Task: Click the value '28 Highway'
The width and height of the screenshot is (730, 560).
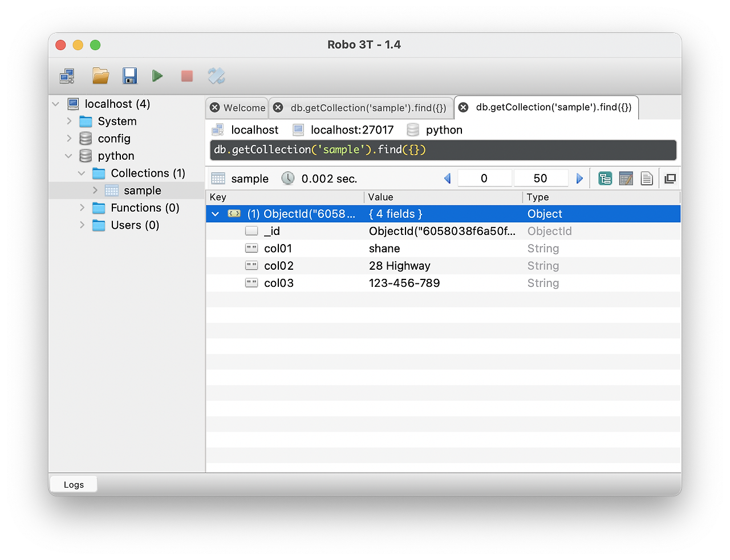Action: tap(400, 266)
